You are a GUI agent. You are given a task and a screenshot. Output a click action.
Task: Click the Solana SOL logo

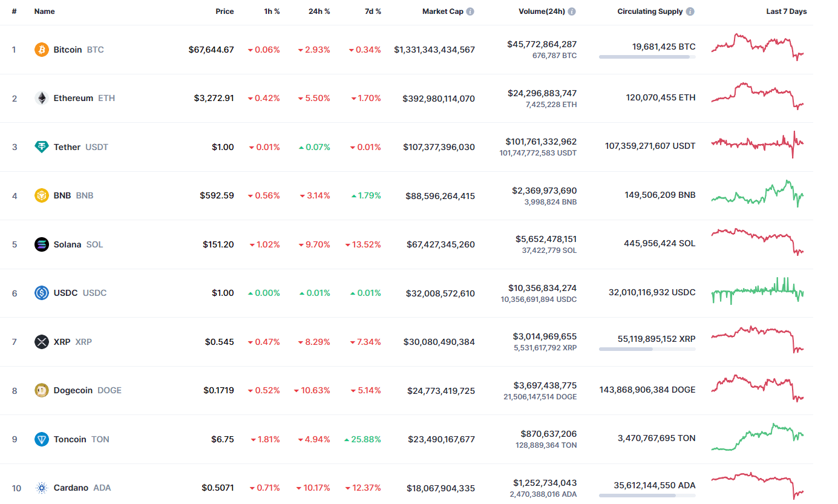pyautogui.click(x=41, y=244)
